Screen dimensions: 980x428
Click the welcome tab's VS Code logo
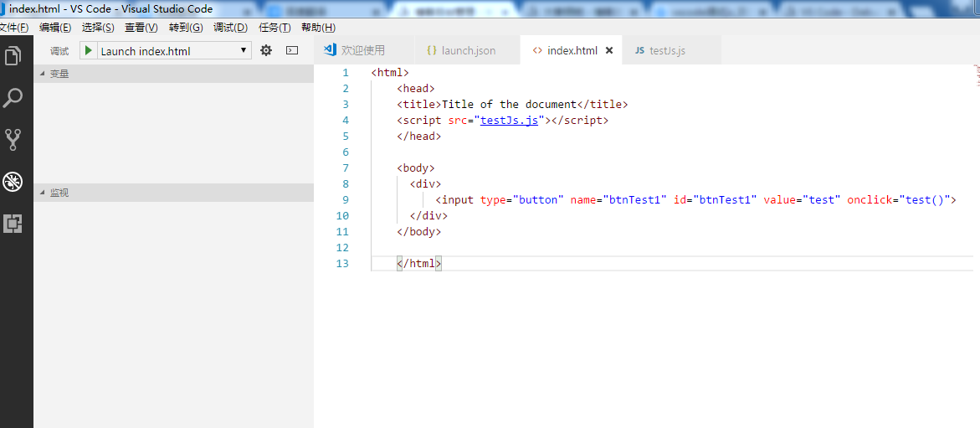(331, 50)
